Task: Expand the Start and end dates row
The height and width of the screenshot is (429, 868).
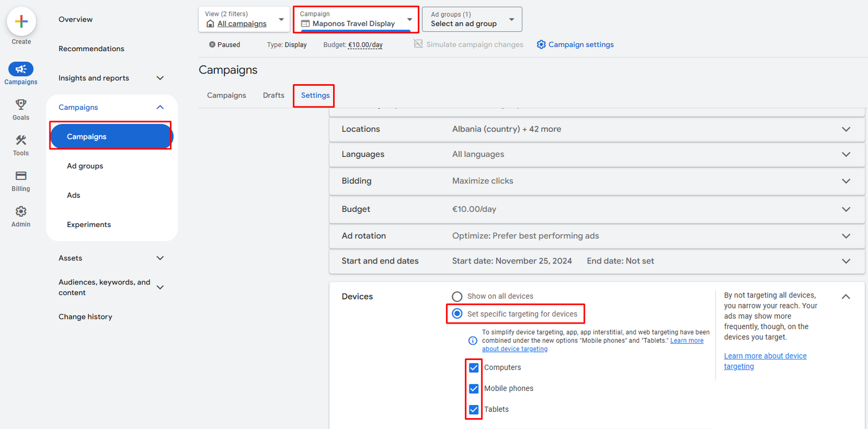Action: (597, 261)
